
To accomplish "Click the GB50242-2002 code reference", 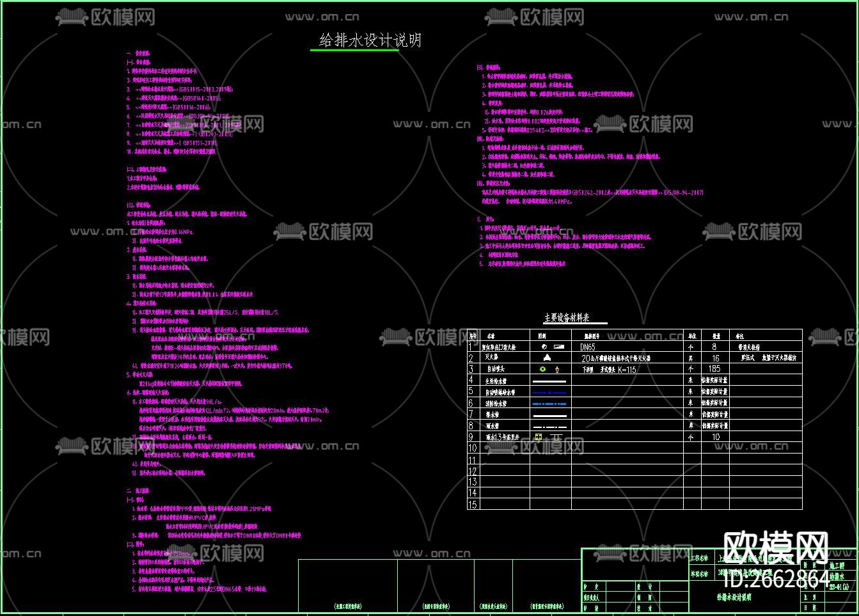I will point(591,192).
